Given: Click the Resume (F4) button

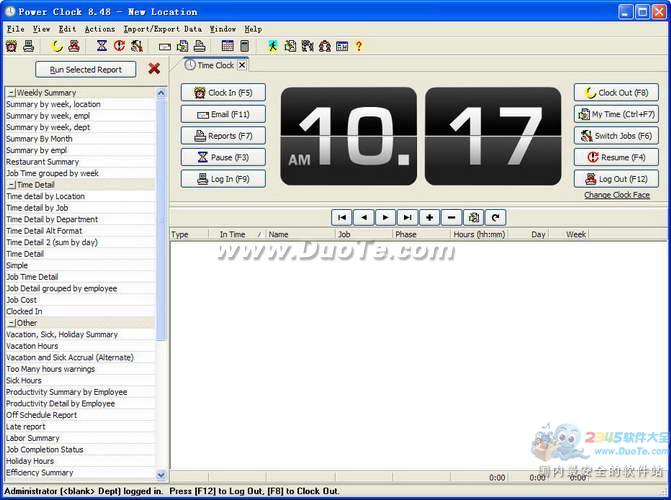Looking at the screenshot, I should click(616, 158).
